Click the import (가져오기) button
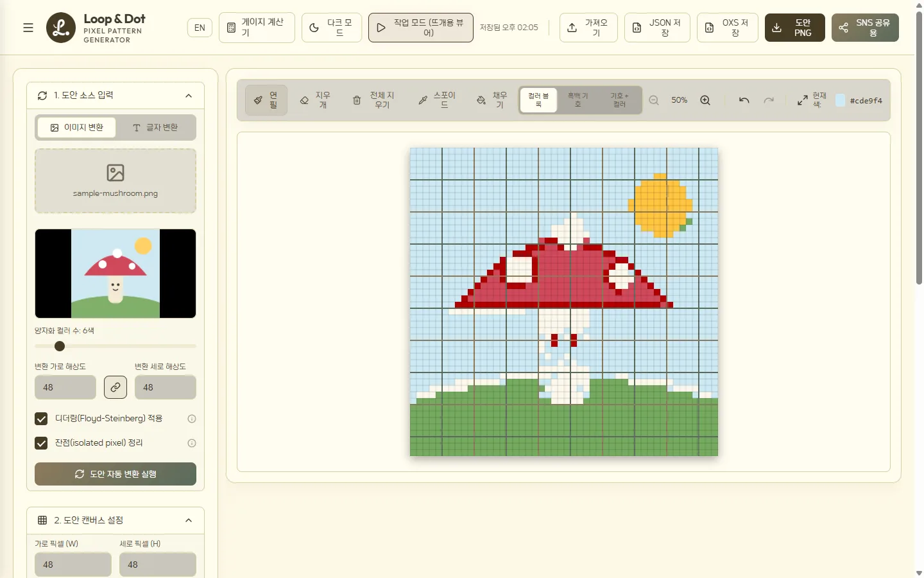 (588, 28)
